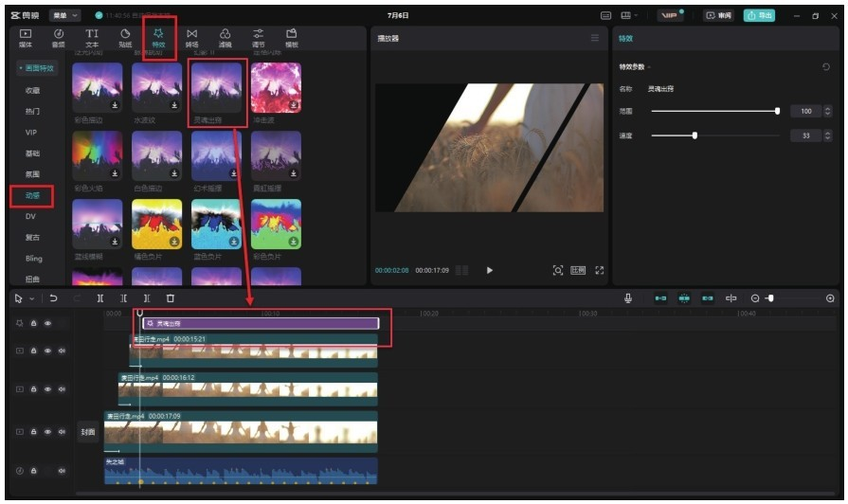Screen dimensions: 848x504
Task: Mute the audio track 光之城
Action: 62,471
